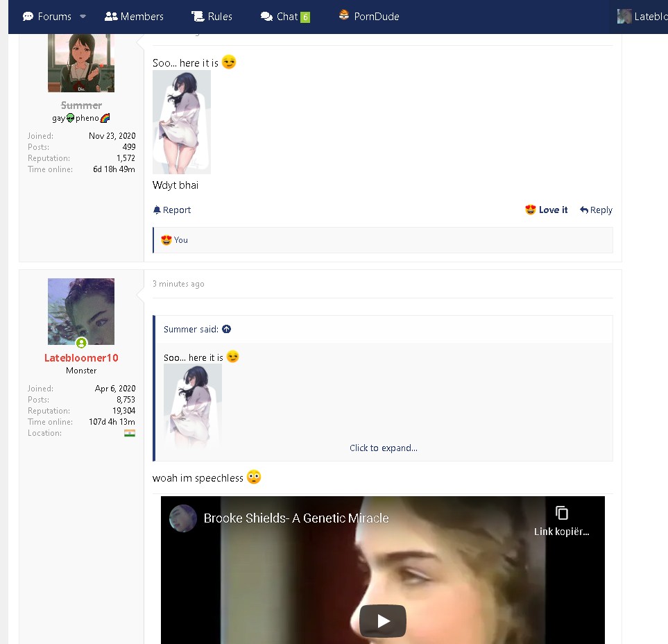The height and width of the screenshot is (644, 668).
Task: Open Summer's user profile name
Action: tap(81, 105)
